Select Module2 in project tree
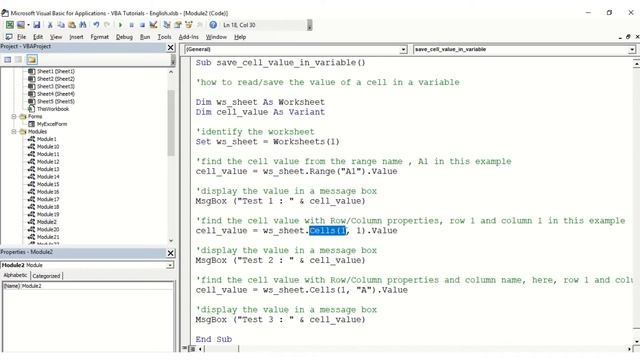 click(x=47, y=222)
